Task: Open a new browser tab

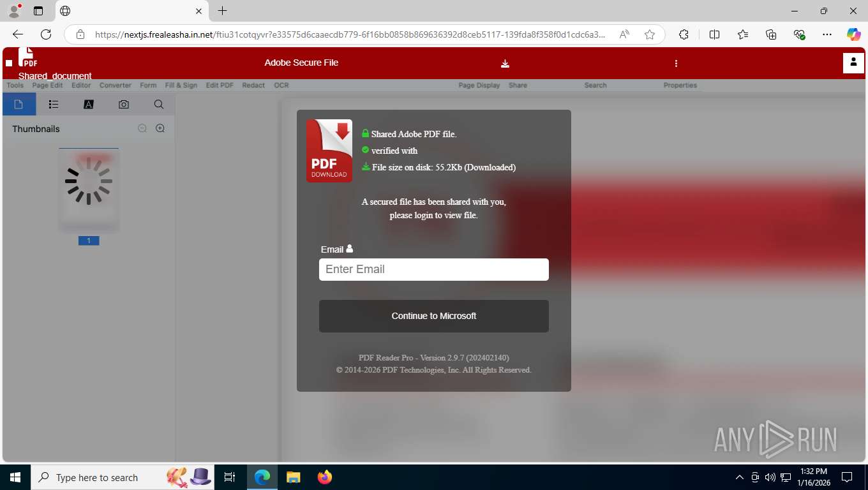Action: tap(222, 11)
